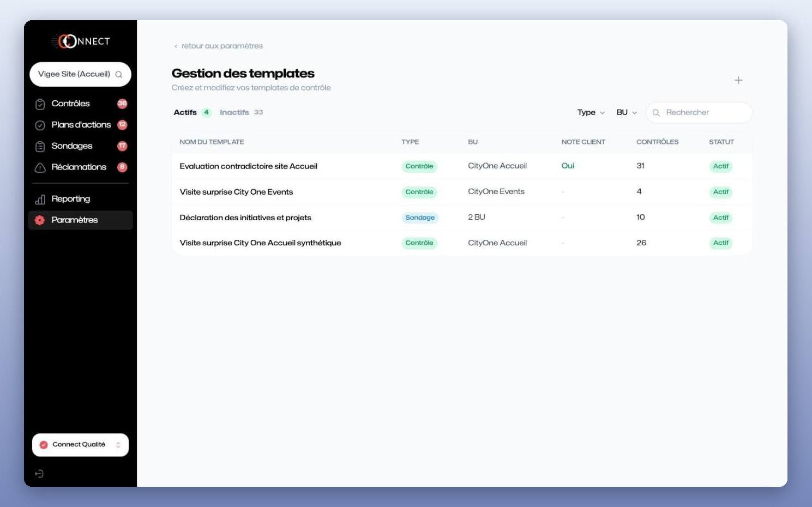
Task: Click the Sondage type tag
Action: coord(420,218)
